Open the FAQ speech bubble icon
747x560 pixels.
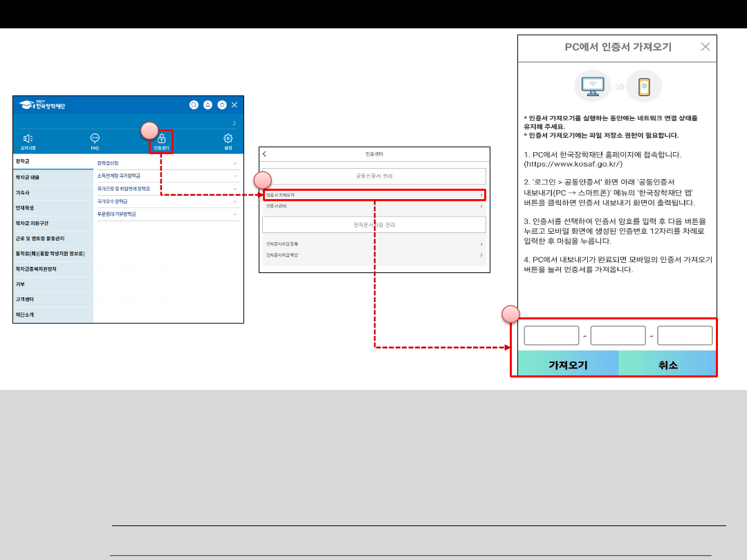point(95,140)
